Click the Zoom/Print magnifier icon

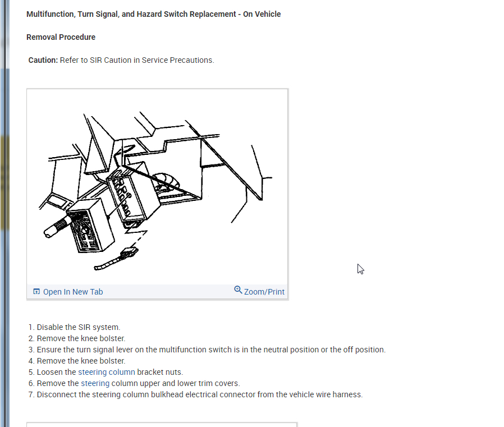click(x=238, y=290)
